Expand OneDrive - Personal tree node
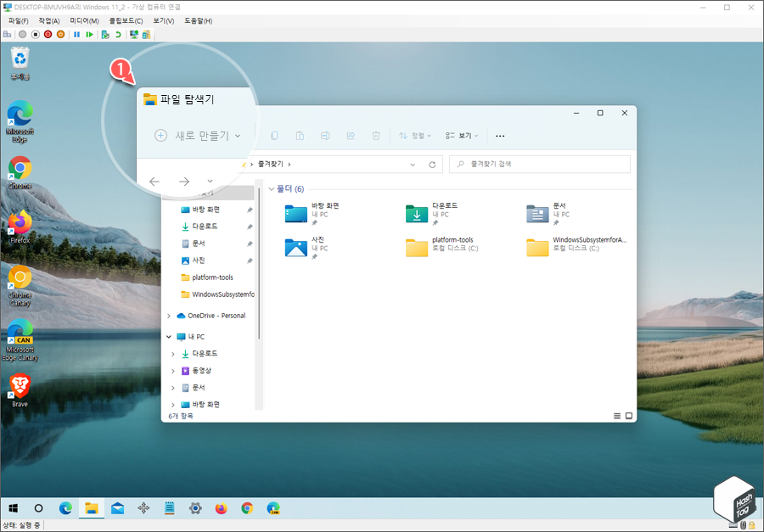The height and width of the screenshot is (532, 764). tap(169, 316)
